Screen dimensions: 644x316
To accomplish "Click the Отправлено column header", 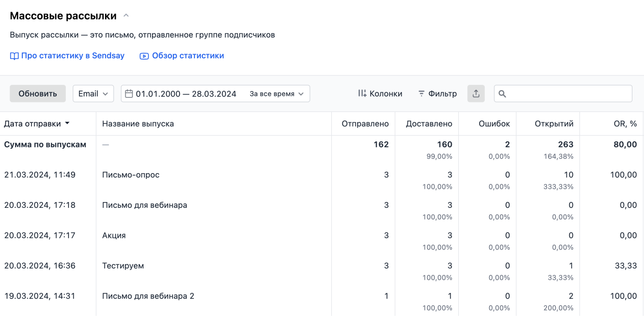I will (x=365, y=124).
